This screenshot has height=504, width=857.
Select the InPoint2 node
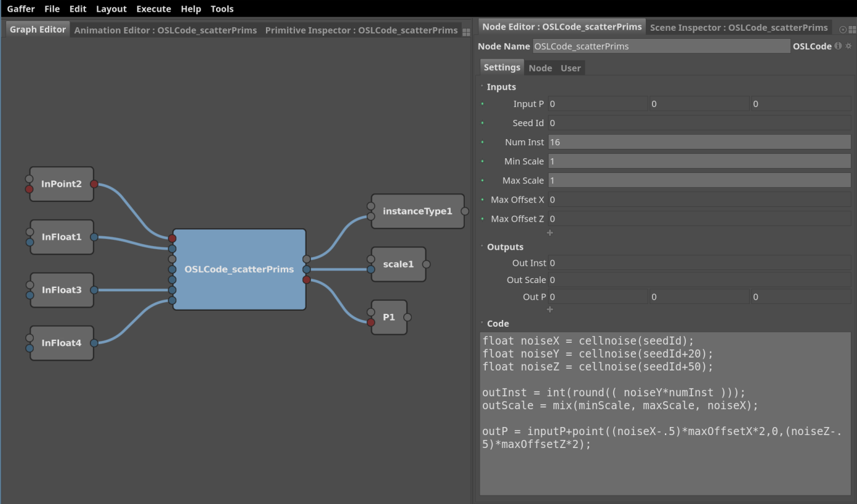62,184
